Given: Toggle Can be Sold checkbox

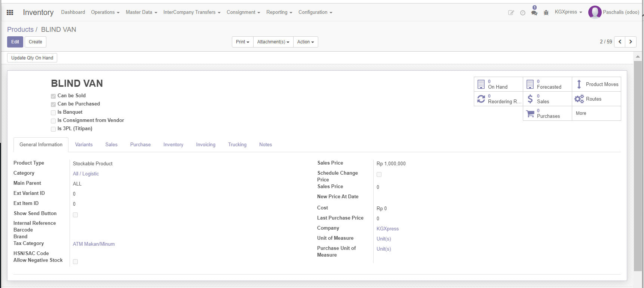Looking at the screenshot, I should (x=53, y=96).
